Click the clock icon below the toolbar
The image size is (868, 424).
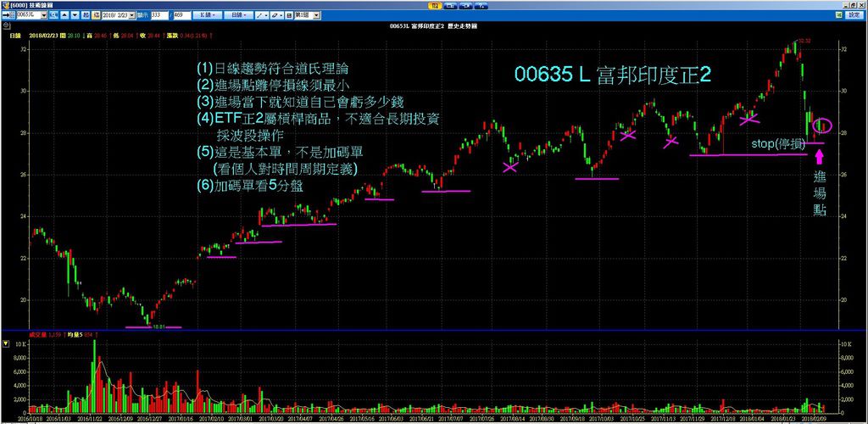click(7, 25)
